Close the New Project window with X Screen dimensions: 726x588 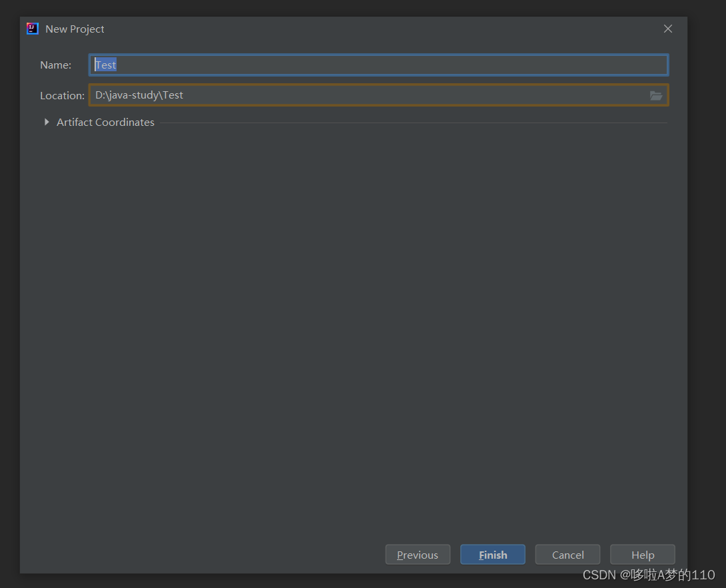[x=667, y=29]
